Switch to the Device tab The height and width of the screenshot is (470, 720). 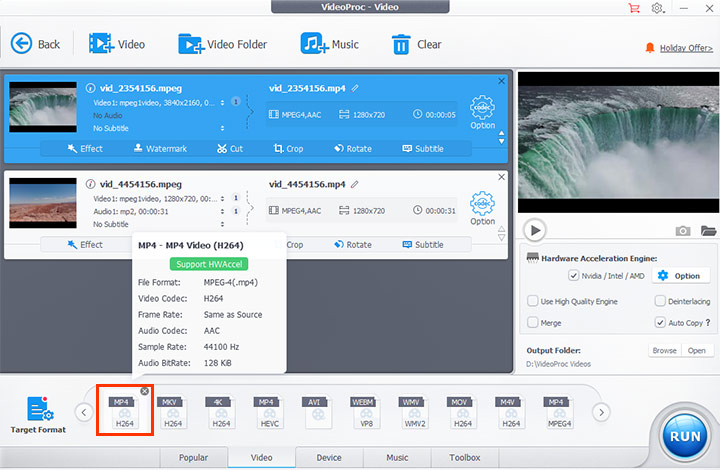(x=328, y=458)
